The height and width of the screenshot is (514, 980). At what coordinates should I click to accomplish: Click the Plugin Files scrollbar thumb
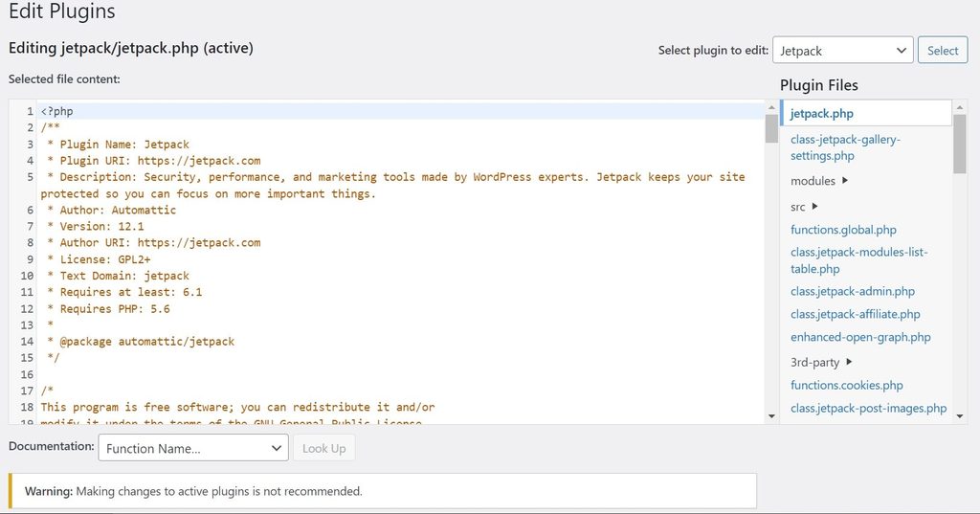[x=960, y=144]
